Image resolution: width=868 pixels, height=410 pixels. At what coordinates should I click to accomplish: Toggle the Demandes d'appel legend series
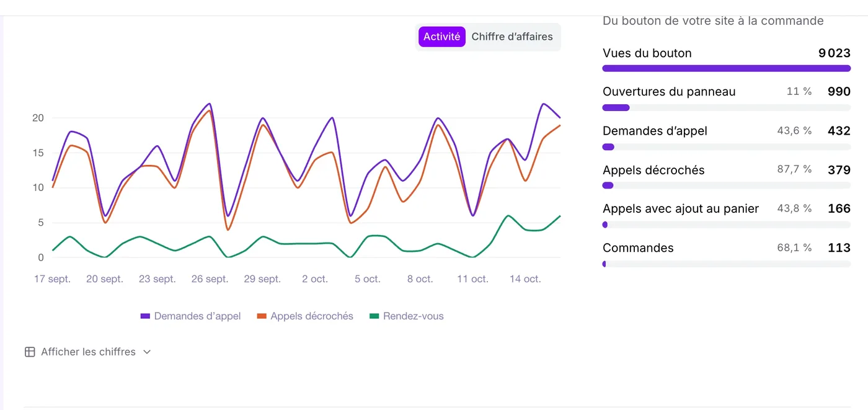pyautogui.click(x=190, y=316)
